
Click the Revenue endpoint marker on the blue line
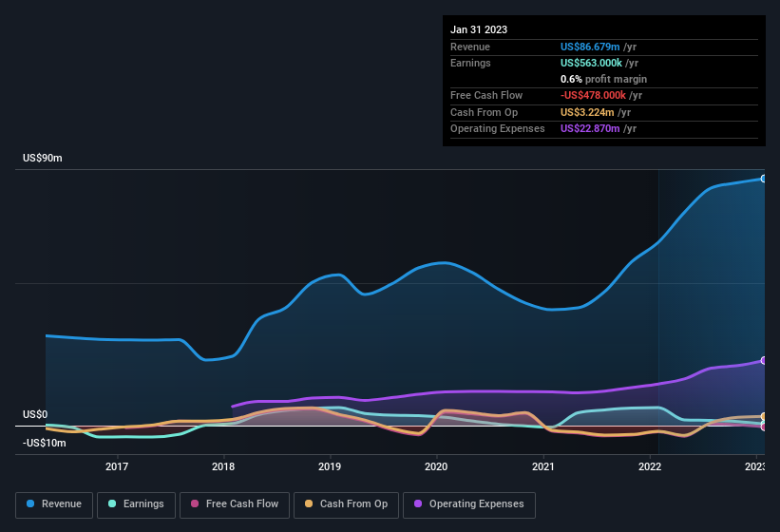(764, 179)
